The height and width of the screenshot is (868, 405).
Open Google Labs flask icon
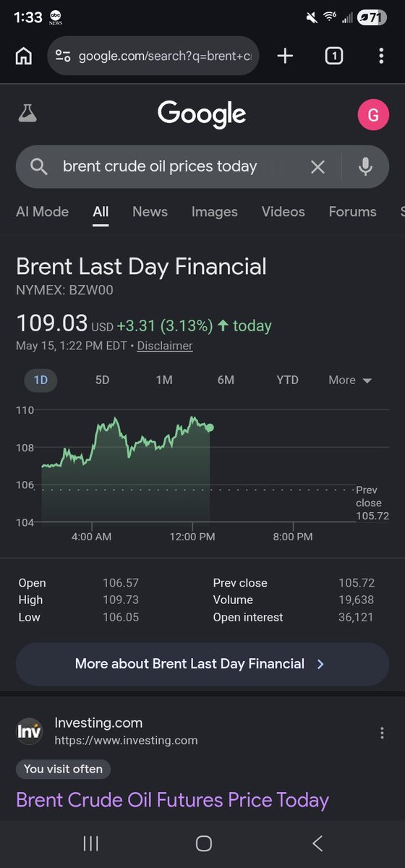pyautogui.click(x=27, y=114)
